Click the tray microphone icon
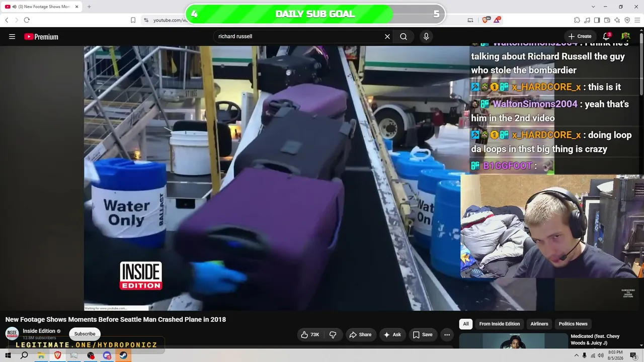Image resolution: width=644 pixels, height=362 pixels. [584, 355]
